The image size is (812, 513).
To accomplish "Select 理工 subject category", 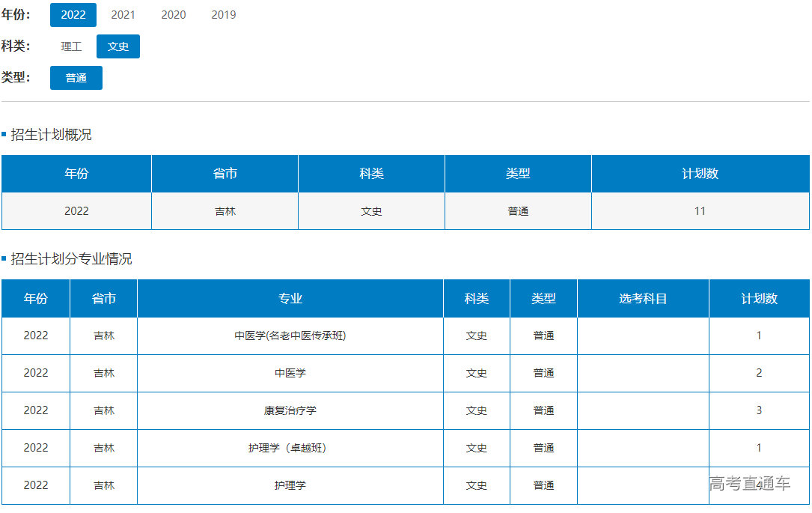I will (72, 46).
